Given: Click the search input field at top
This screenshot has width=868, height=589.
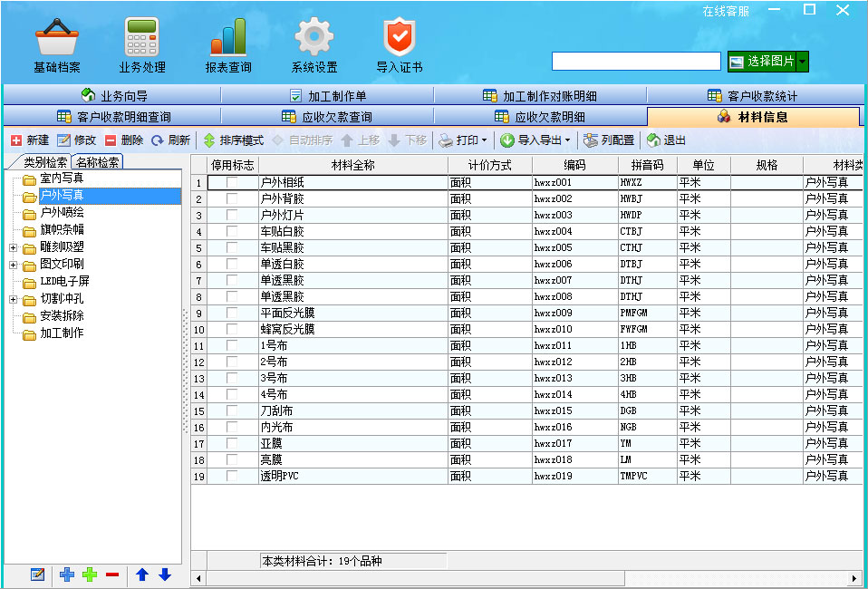Looking at the screenshot, I should click(x=636, y=61).
